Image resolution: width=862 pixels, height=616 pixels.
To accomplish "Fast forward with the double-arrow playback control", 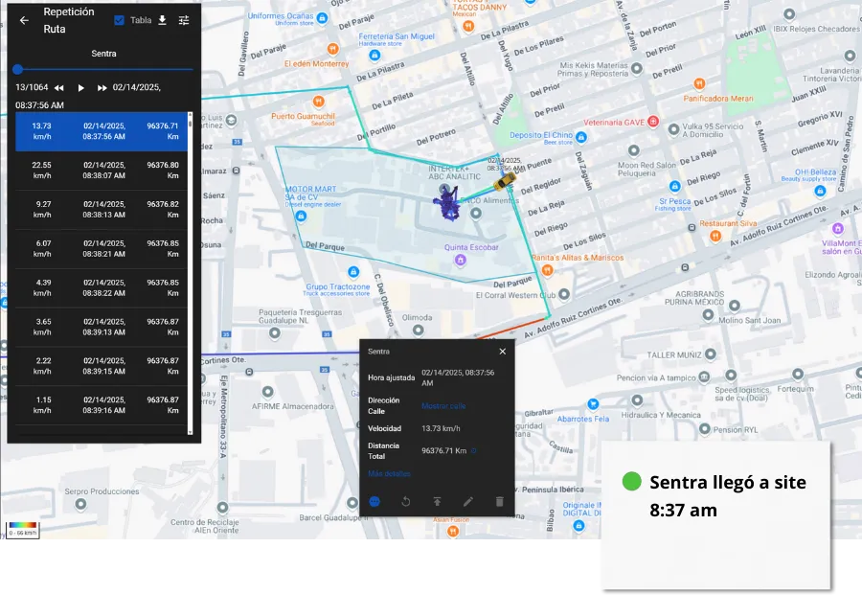I will (x=102, y=88).
